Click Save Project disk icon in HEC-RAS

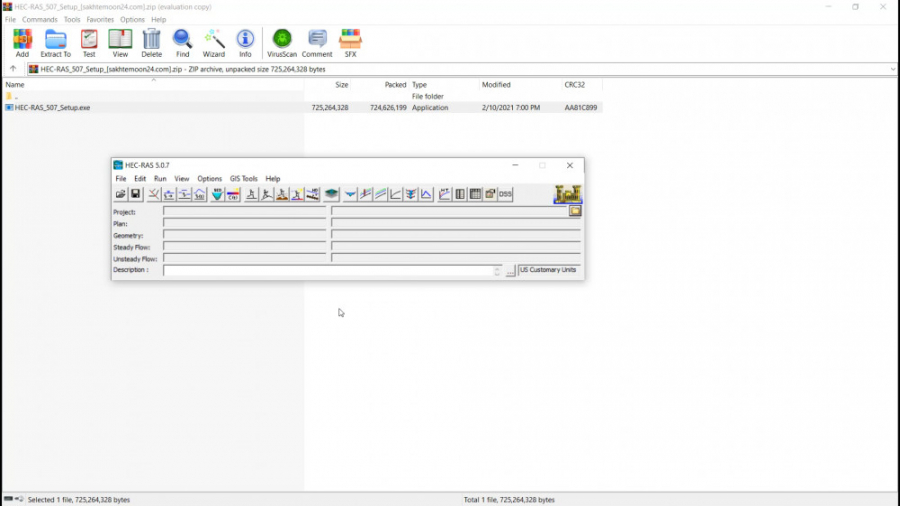tap(136, 194)
